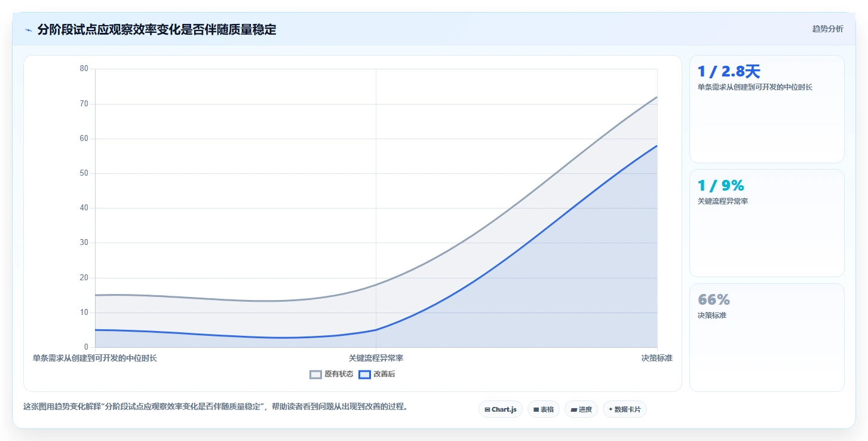
Task: Click the 决策标准 card label
Action: pyautogui.click(x=712, y=316)
